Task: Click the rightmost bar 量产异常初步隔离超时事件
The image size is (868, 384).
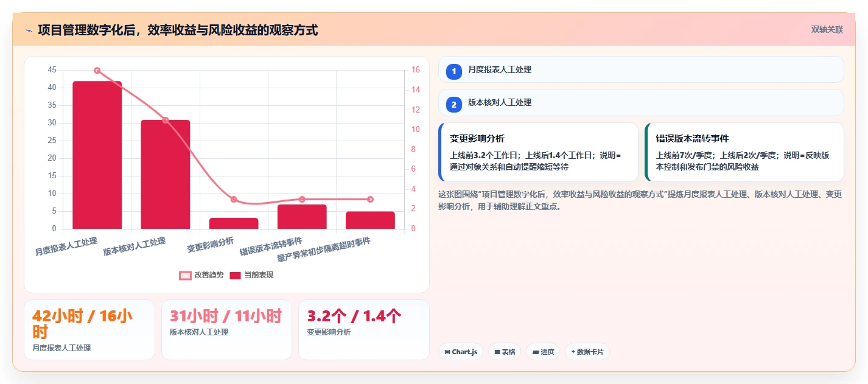Action: (370, 220)
